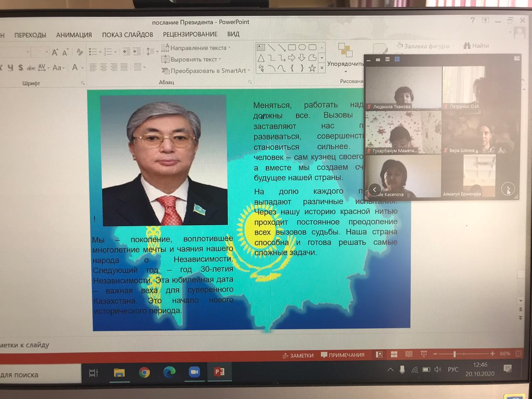532x399 pixels.
Task: Toggle strikethrough text formatting
Action: coord(31,68)
